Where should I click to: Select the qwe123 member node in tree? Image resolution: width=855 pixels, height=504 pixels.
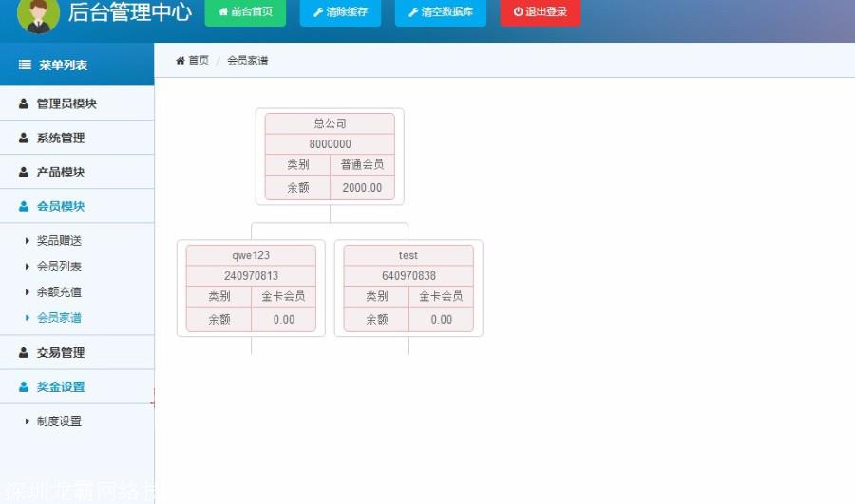pos(251,256)
